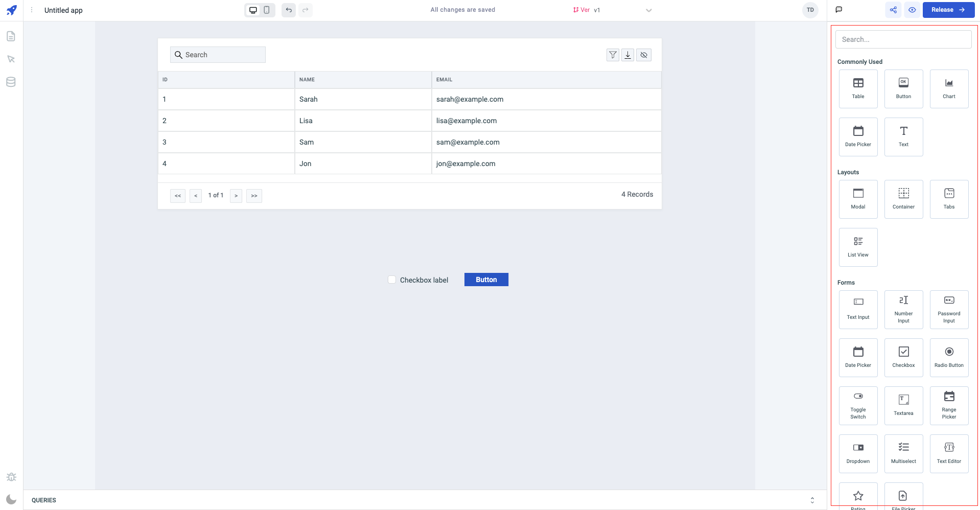Click the table filter icon
The width and height of the screenshot is (980, 510).
click(x=613, y=55)
